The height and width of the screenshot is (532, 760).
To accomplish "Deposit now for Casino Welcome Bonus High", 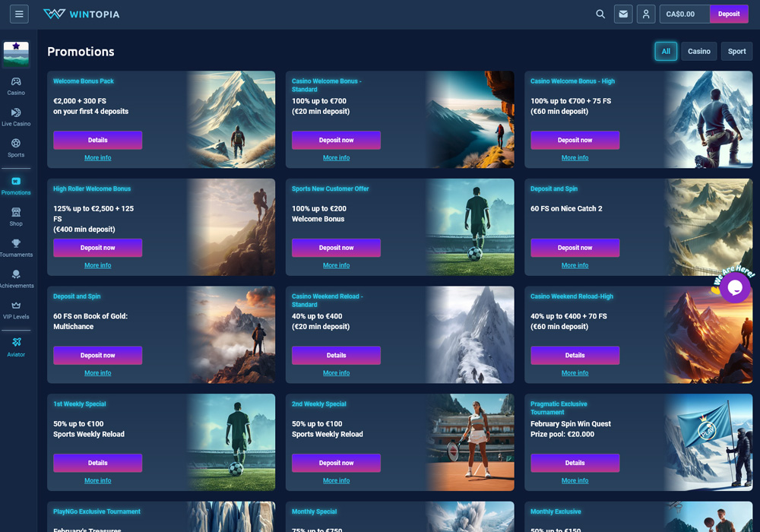I will point(575,140).
